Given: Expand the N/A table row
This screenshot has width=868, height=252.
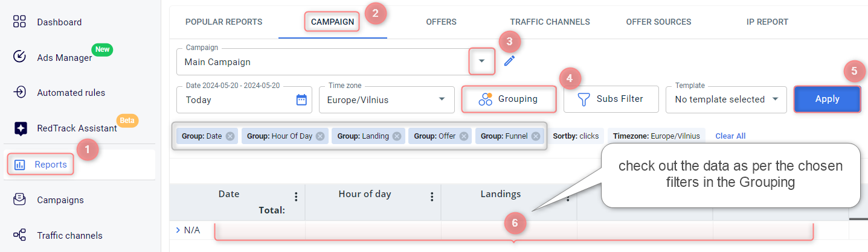Looking at the screenshot, I should (178, 230).
